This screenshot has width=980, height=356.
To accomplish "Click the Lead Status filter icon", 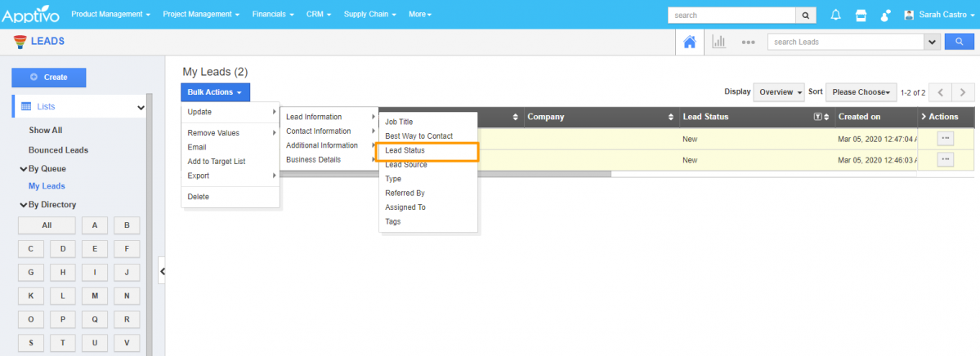I will click(x=817, y=117).
